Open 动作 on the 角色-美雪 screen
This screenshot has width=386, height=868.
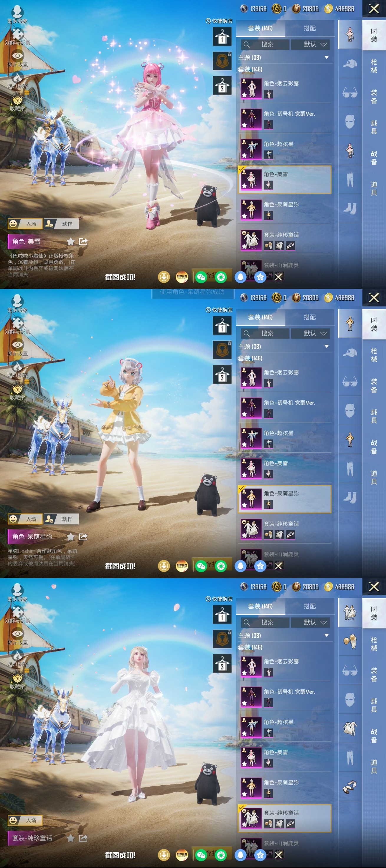(61, 224)
